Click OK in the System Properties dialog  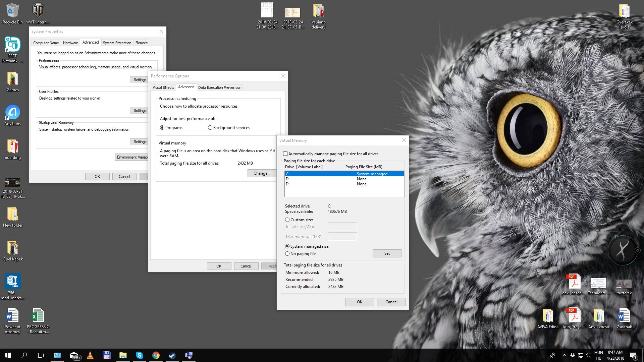click(97, 177)
